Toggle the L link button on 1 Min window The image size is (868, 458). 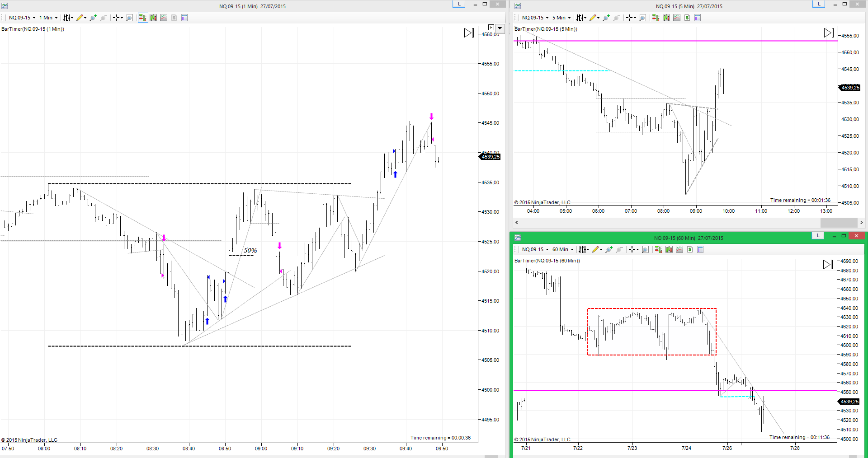pyautogui.click(x=459, y=4)
